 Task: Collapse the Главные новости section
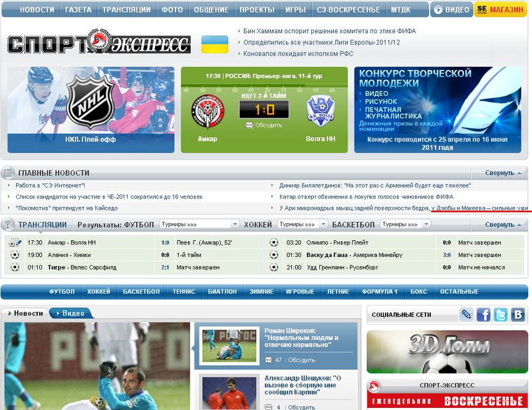(503, 173)
